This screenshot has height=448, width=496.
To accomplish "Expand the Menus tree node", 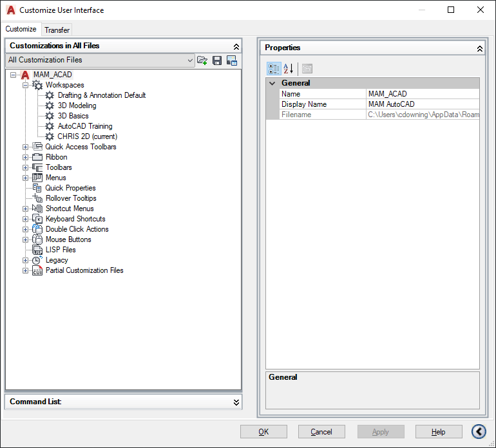I will 25,178.
